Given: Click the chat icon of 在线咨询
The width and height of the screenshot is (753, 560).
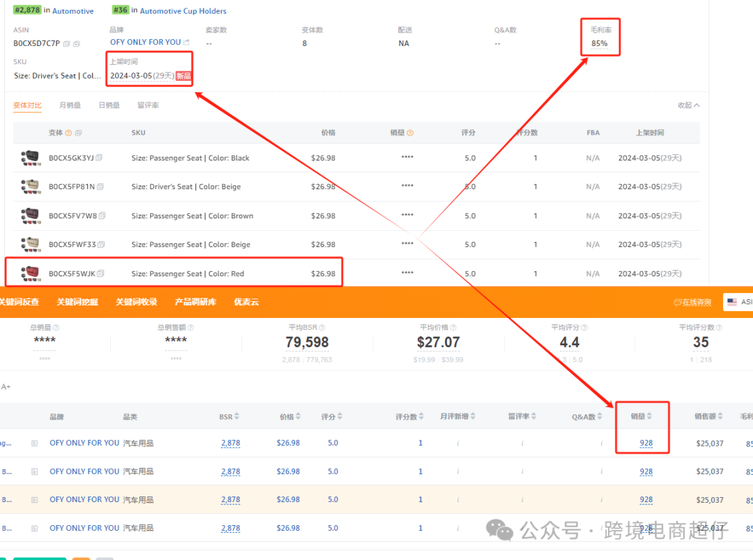Looking at the screenshot, I should point(678,303).
